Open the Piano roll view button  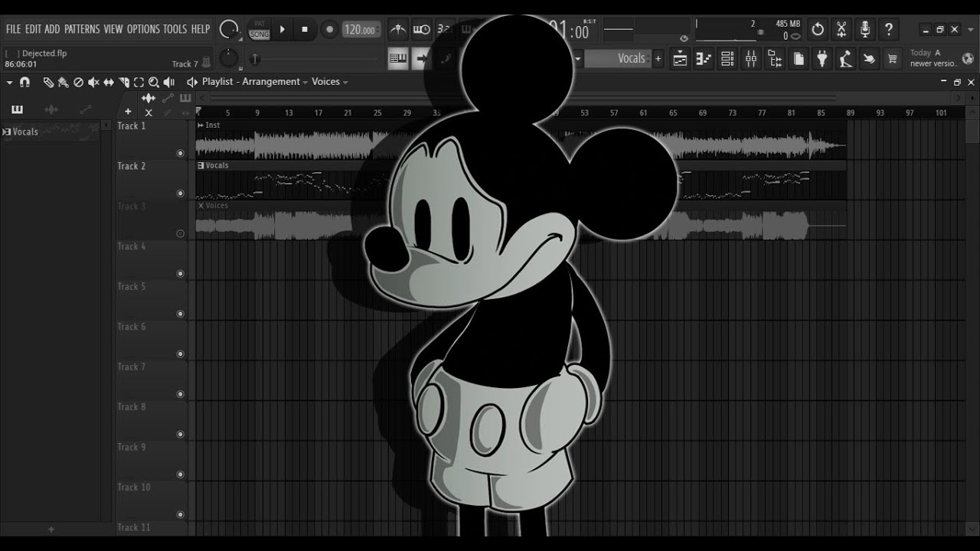pyautogui.click(x=704, y=59)
